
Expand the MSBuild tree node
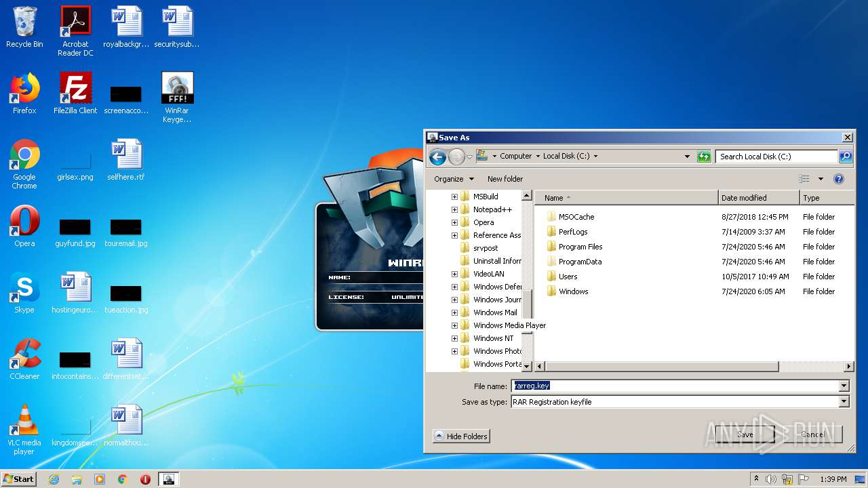coord(454,197)
